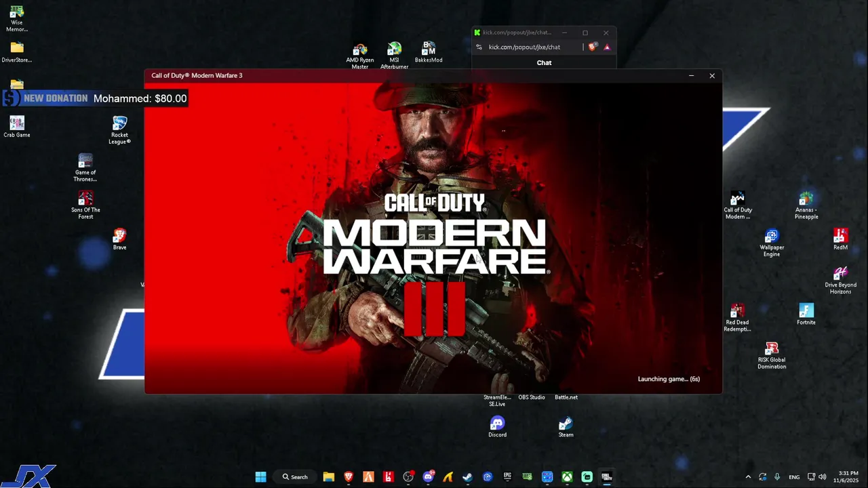Switch the ENG input language indicator
Image resolution: width=868 pixels, height=488 pixels.
coord(794,477)
